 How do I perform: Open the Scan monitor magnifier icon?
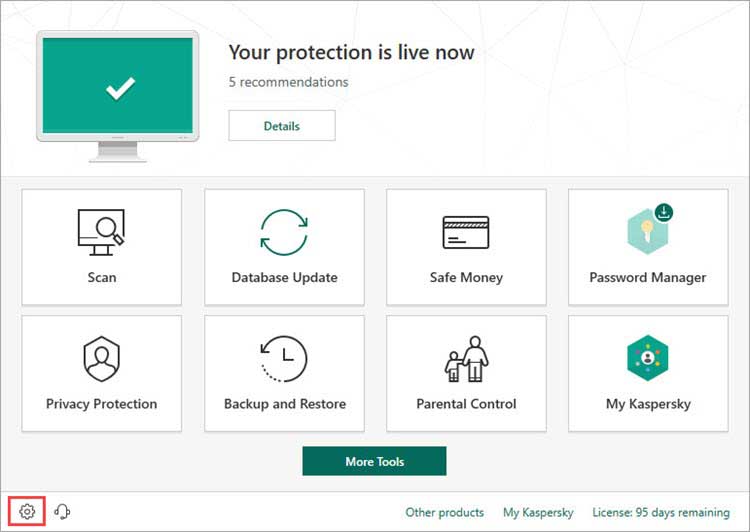pyautogui.click(x=101, y=232)
